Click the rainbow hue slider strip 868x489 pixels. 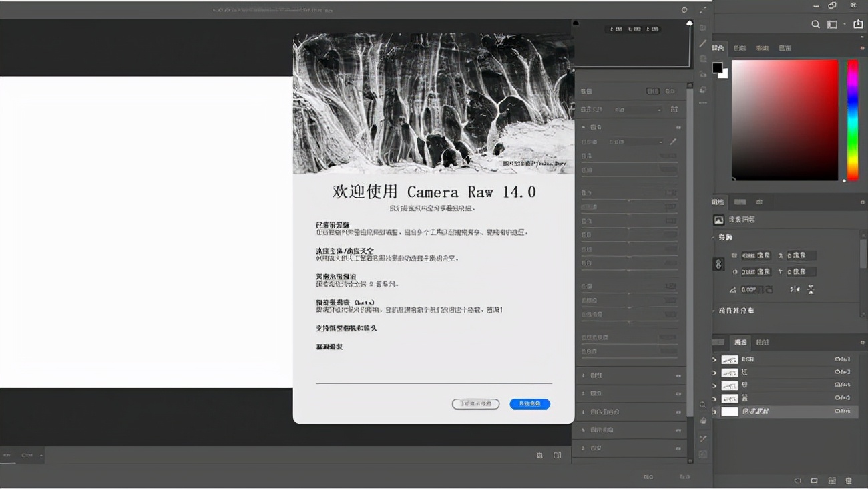coord(853,120)
